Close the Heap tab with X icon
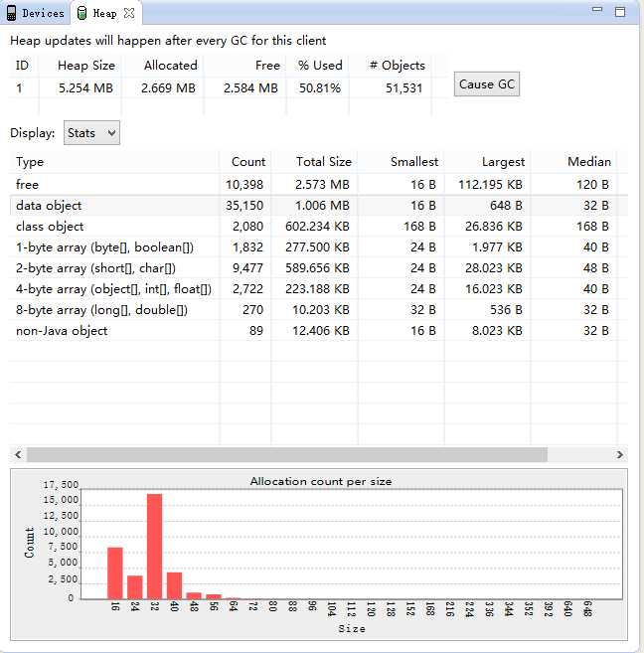644x653 pixels. pos(129,13)
